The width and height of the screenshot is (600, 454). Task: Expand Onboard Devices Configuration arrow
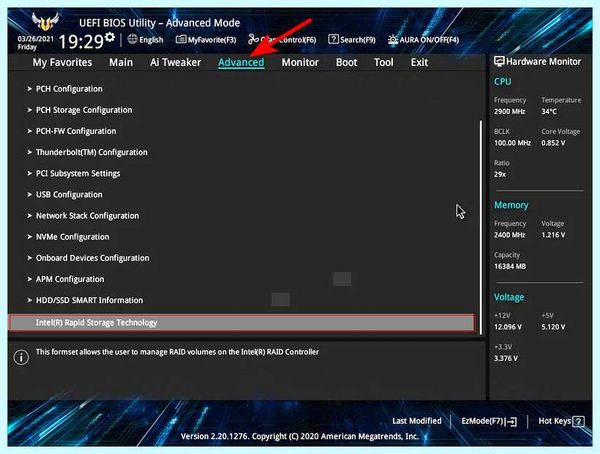(x=29, y=258)
